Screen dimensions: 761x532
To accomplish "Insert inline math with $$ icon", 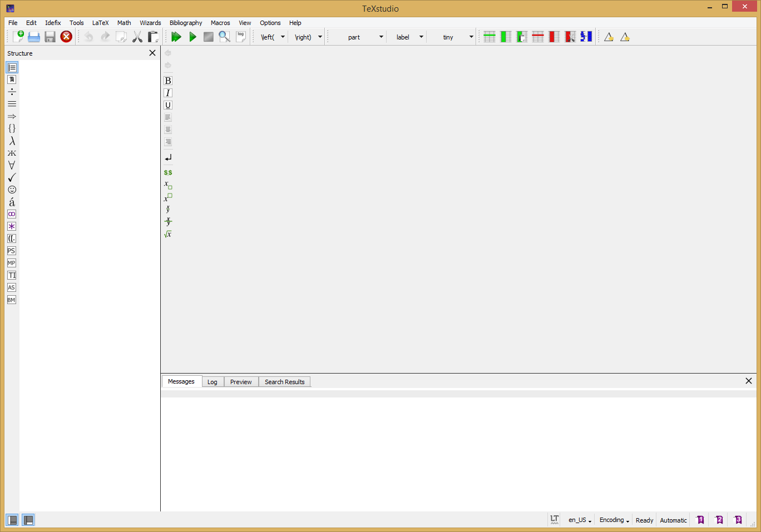I will (x=168, y=172).
